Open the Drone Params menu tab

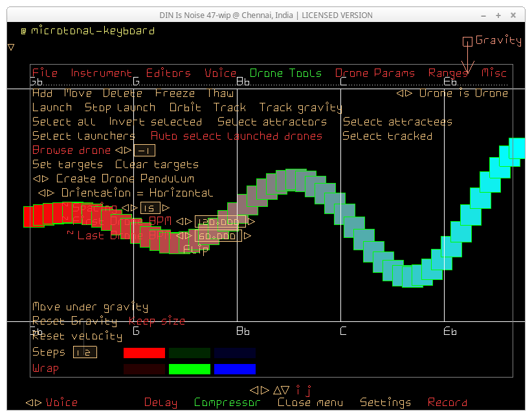pyautogui.click(x=375, y=74)
